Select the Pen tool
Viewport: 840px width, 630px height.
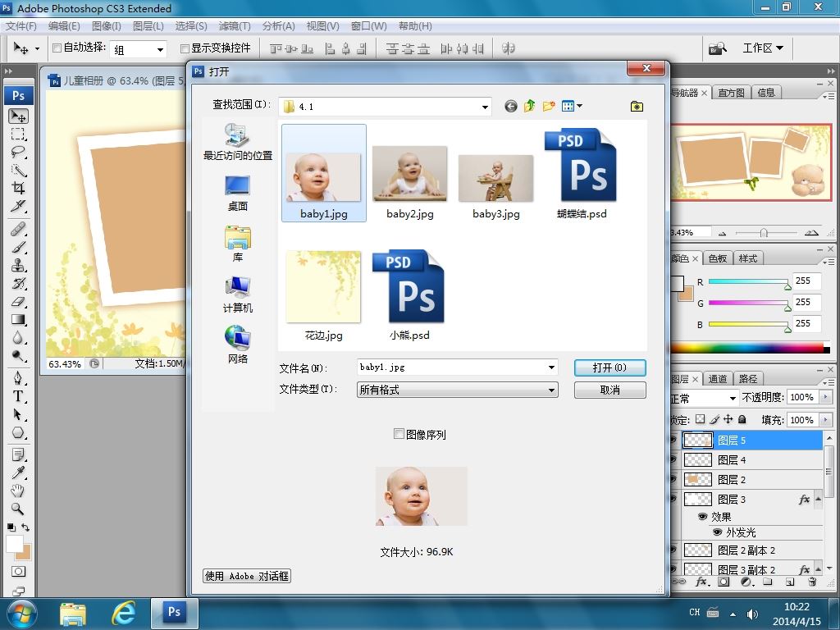pos(18,378)
